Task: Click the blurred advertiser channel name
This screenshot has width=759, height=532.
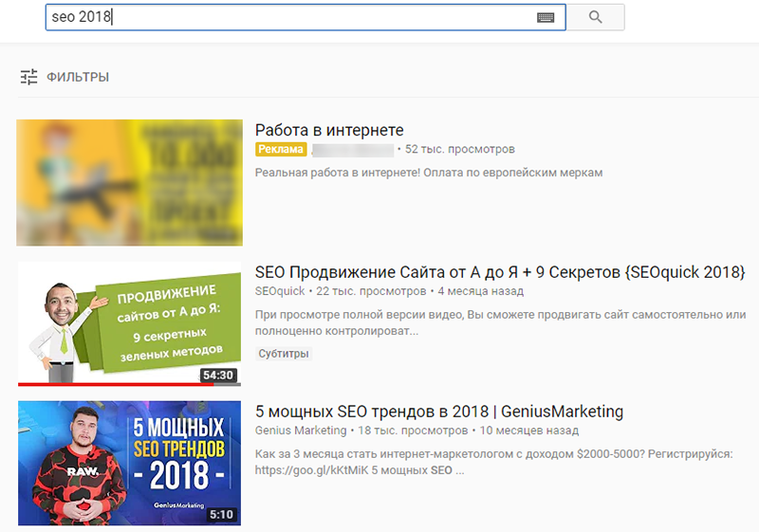Action: (352, 150)
